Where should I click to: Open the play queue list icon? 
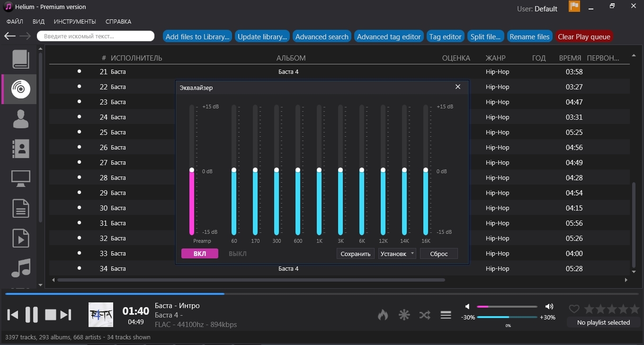click(446, 315)
